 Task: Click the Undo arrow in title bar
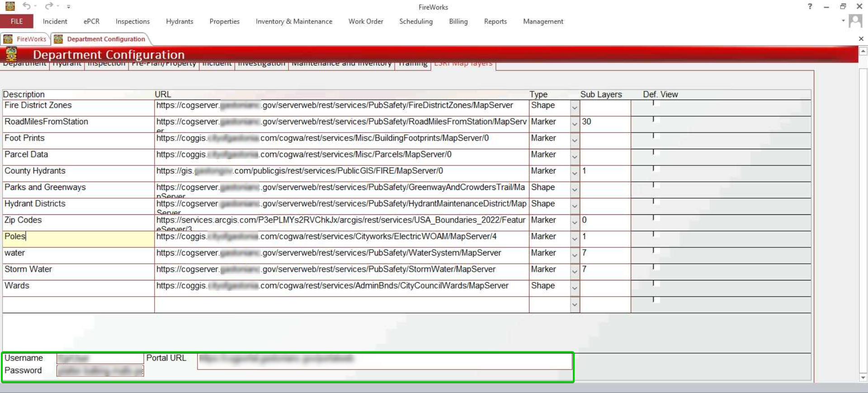click(x=27, y=6)
